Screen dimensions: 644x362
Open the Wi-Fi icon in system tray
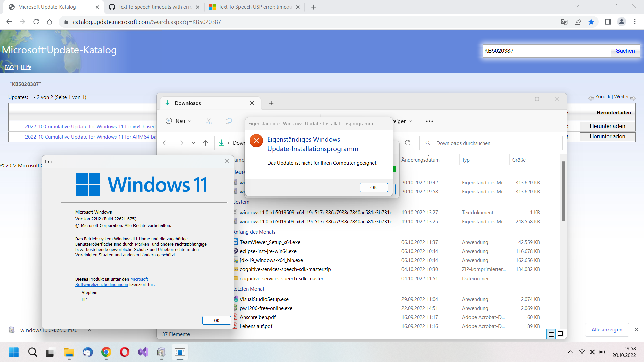point(581,352)
